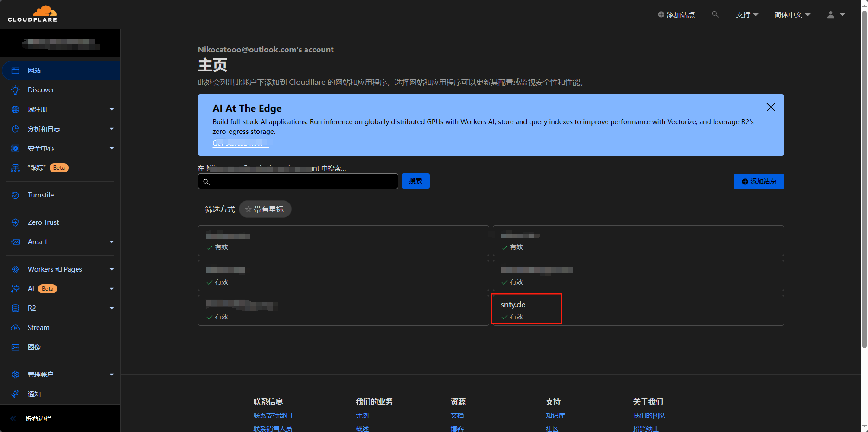This screenshot has width=868, height=432.
Task: Open the 通知 sidebar item
Action: (x=60, y=394)
